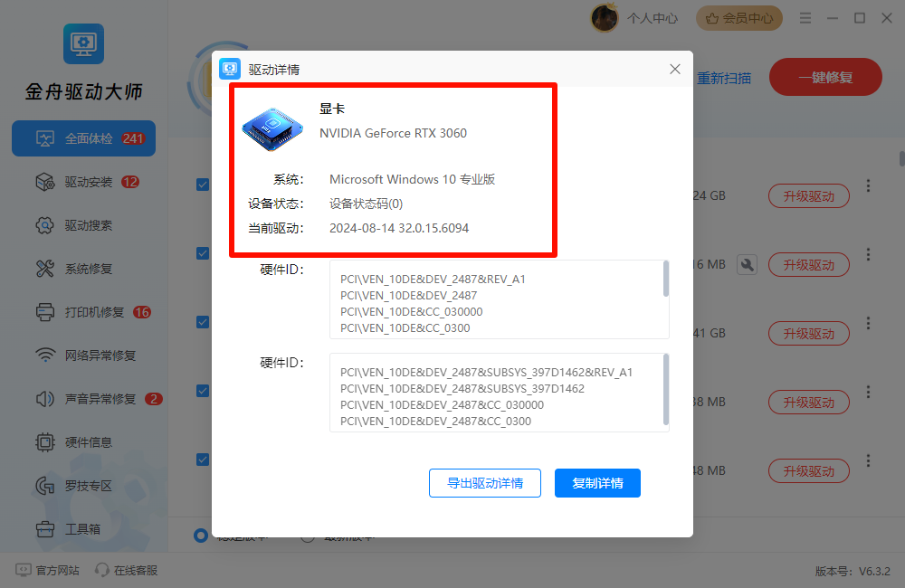
Task: Click the main driver list scrollbar
Action: pyautogui.click(x=901, y=158)
